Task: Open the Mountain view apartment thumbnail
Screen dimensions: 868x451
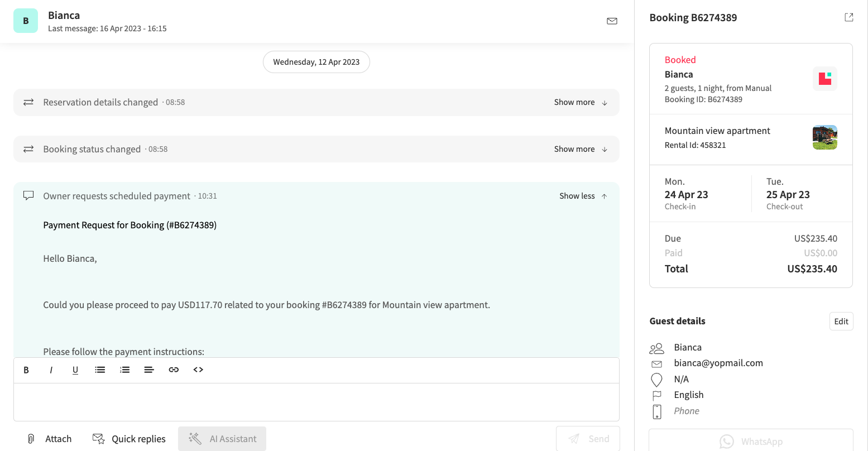Action: click(824, 137)
